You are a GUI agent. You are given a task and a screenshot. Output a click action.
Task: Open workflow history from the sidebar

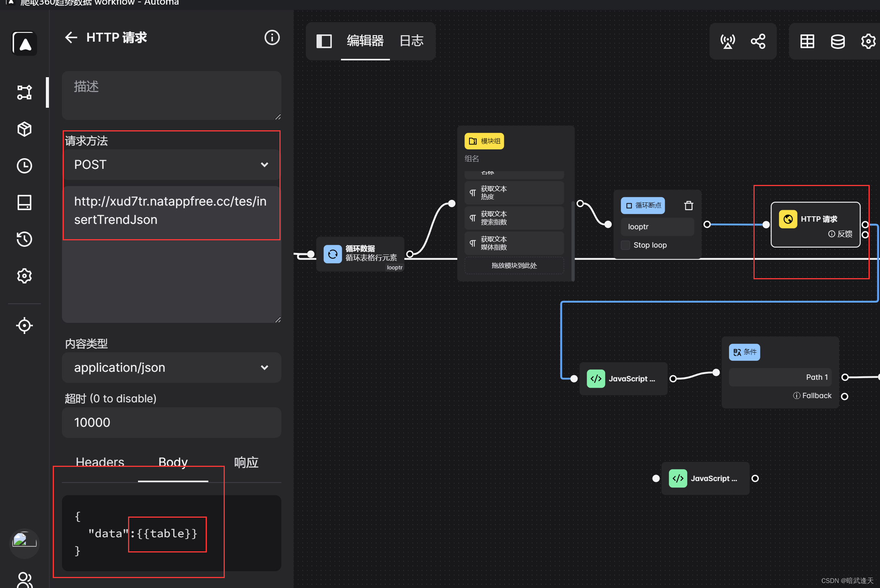click(24, 239)
